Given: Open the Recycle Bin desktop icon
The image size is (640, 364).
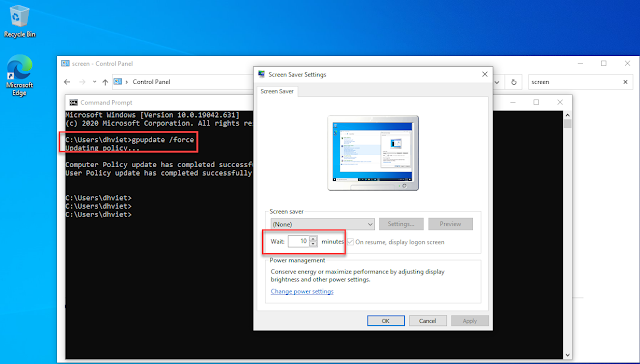Looking at the screenshot, I should click(19, 21).
